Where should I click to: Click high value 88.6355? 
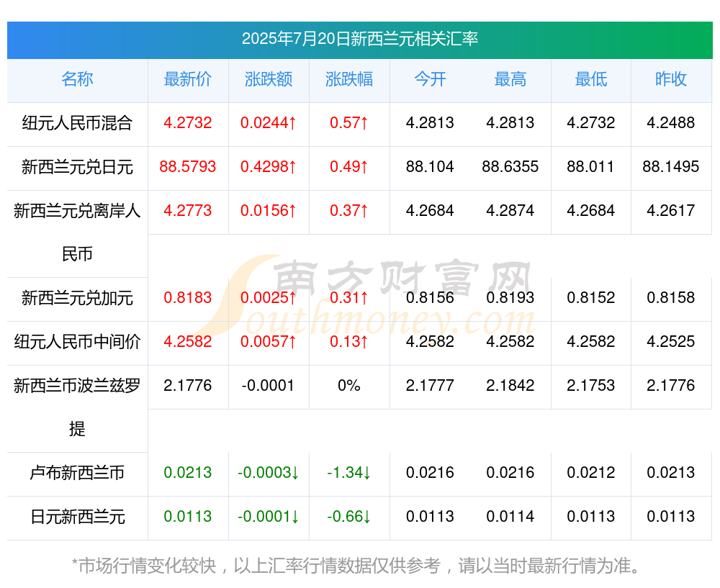510,167
